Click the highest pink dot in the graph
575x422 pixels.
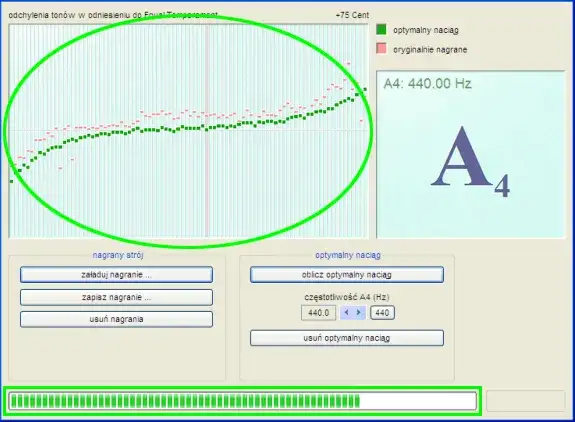[348, 63]
